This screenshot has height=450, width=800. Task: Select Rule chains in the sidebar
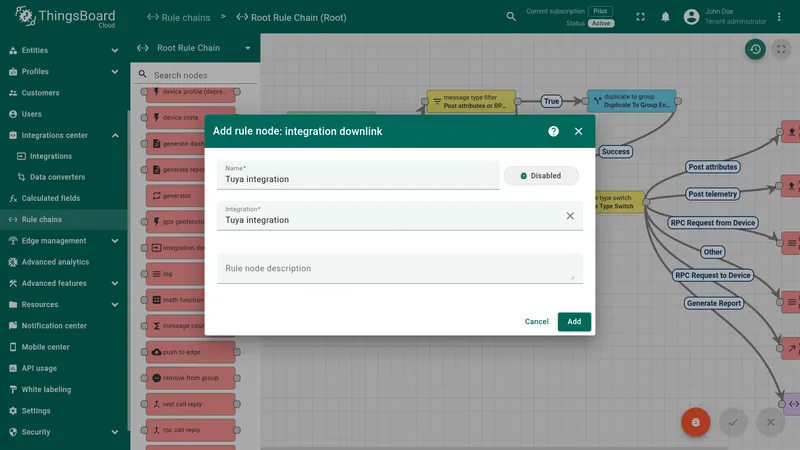[x=63, y=219]
